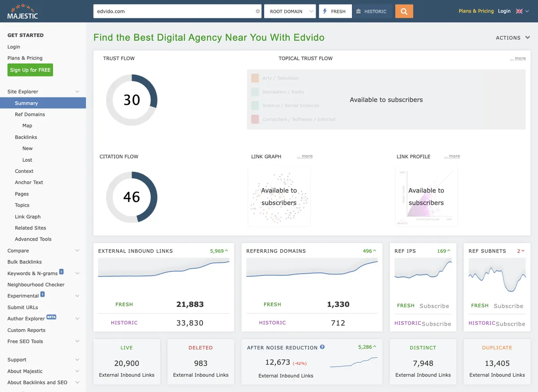Click Login in the sidebar
The height and width of the screenshot is (392, 538).
point(14,47)
